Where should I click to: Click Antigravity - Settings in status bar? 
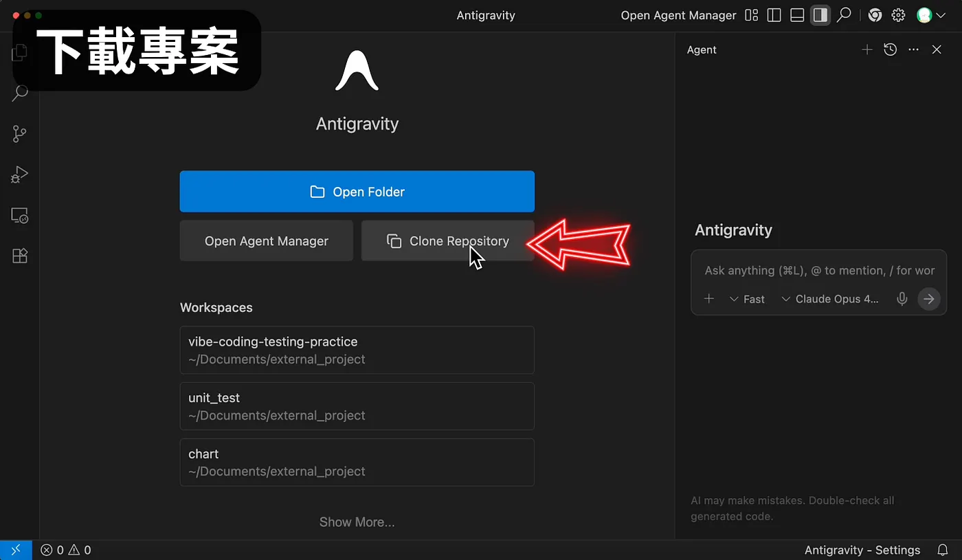(x=862, y=550)
